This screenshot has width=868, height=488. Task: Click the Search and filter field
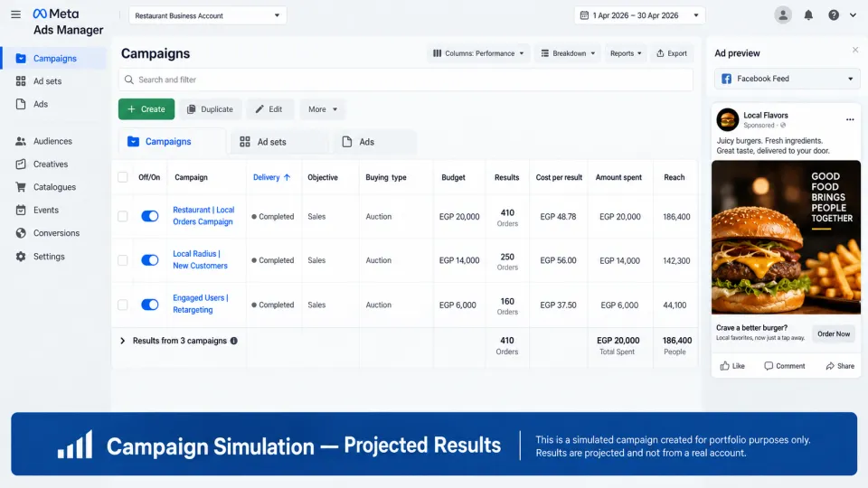pos(405,80)
